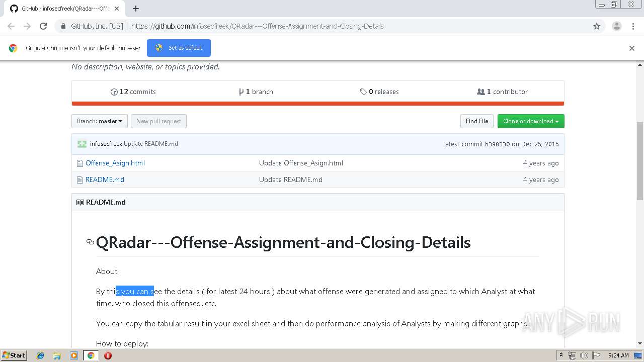Image resolution: width=644 pixels, height=362 pixels.
Task: Reload the page with the refresh icon
Action: (x=43, y=26)
